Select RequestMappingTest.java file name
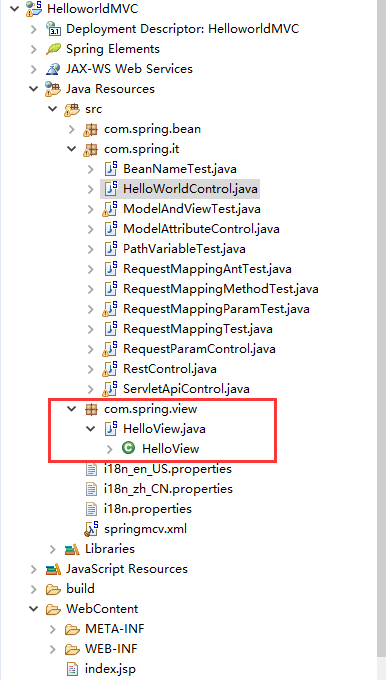This screenshot has height=680, width=386. coord(198,329)
